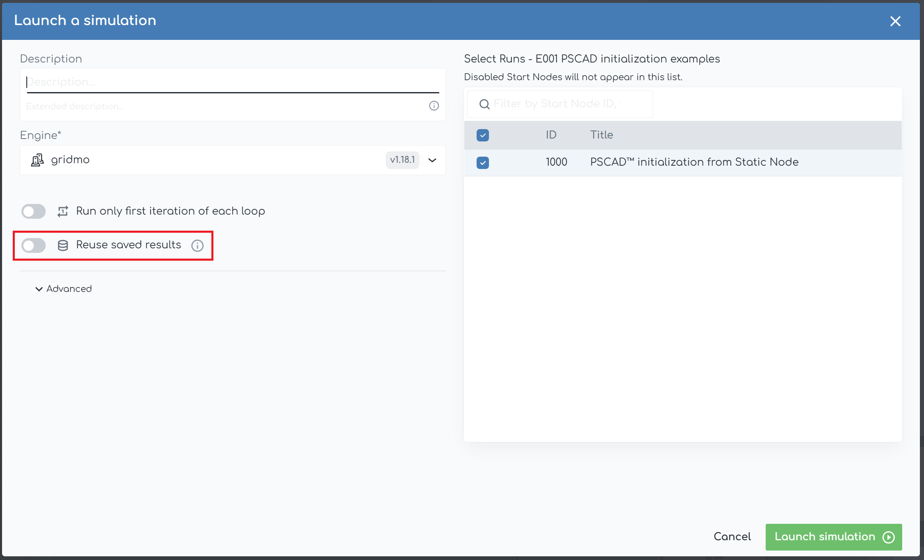
Task: Click the Title column header
Action: (602, 135)
